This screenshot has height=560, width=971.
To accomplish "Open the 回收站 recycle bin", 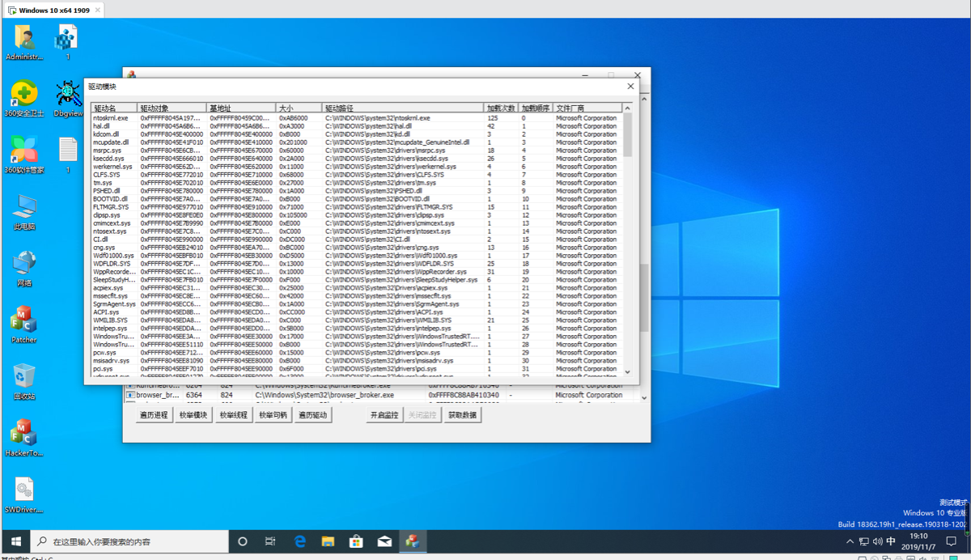I will click(x=24, y=382).
